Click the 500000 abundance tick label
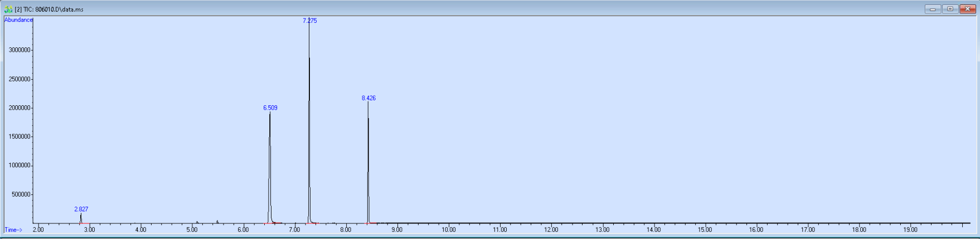The height and width of the screenshot is (239, 980). (x=21, y=194)
